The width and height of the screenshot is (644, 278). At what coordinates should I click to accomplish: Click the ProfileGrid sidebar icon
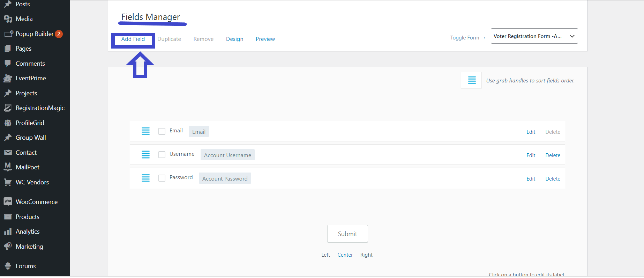(x=8, y=123)
